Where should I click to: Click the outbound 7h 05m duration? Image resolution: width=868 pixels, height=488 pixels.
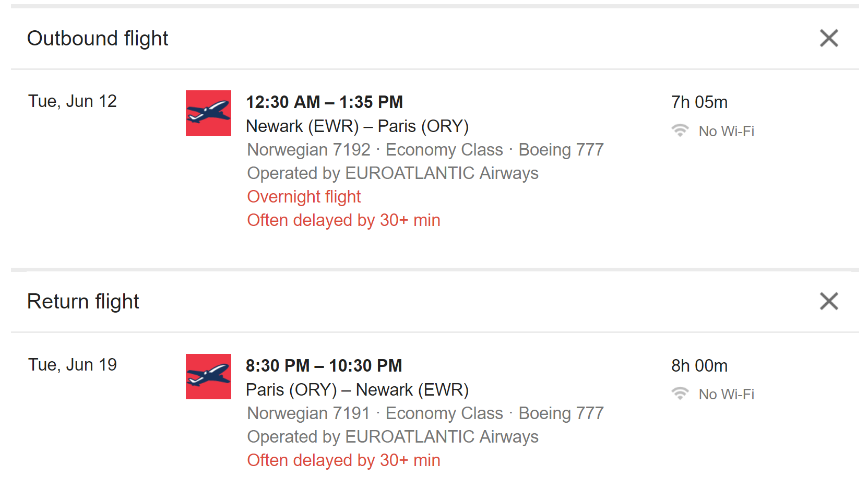699,102
